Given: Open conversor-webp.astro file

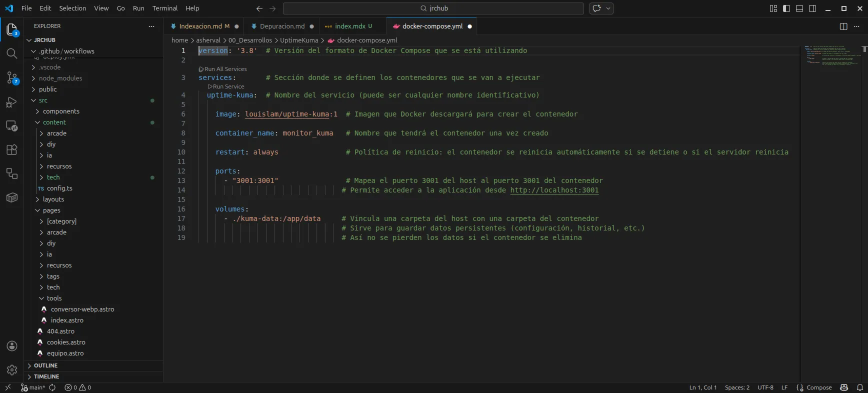Looking at the screenshot, I should click(x=82, y=309).
